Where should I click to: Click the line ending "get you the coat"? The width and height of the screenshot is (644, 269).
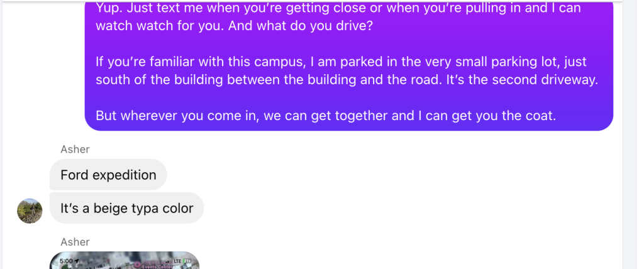click(x=326, y=116)
